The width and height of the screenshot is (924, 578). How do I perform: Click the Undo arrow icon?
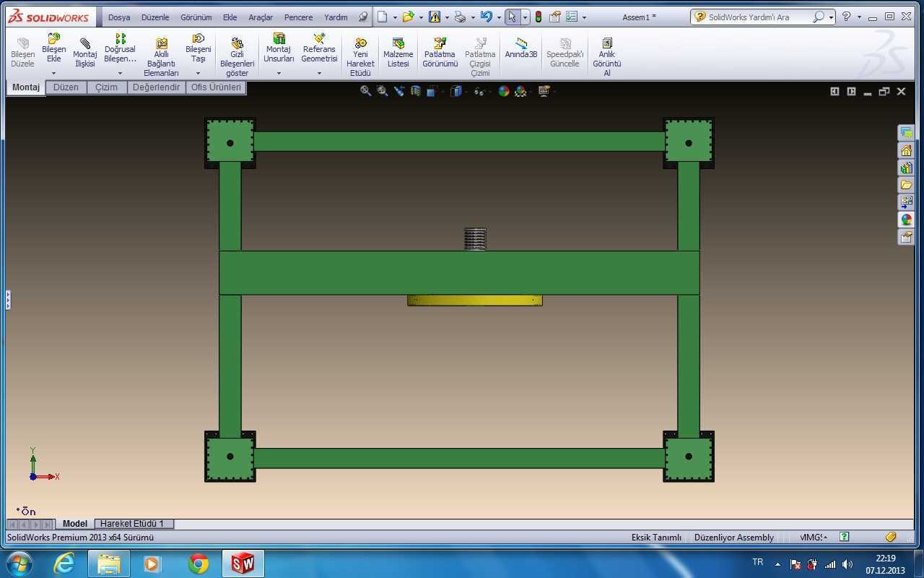pyautogui.click(x=486, y=17)
